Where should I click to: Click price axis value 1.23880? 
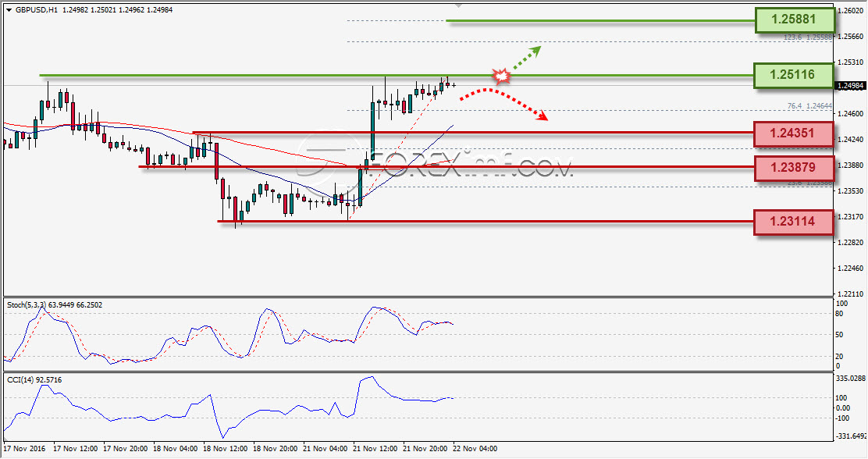[852, 165]
